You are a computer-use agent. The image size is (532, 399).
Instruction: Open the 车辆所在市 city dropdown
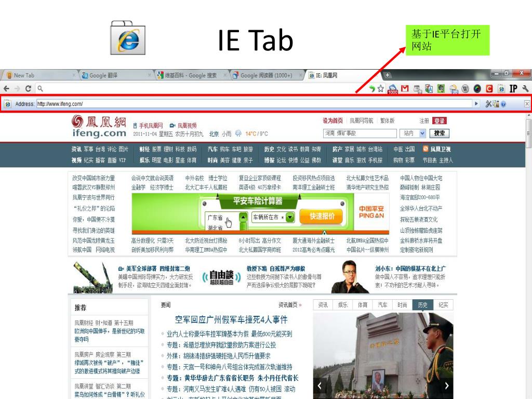click(273, 217)
